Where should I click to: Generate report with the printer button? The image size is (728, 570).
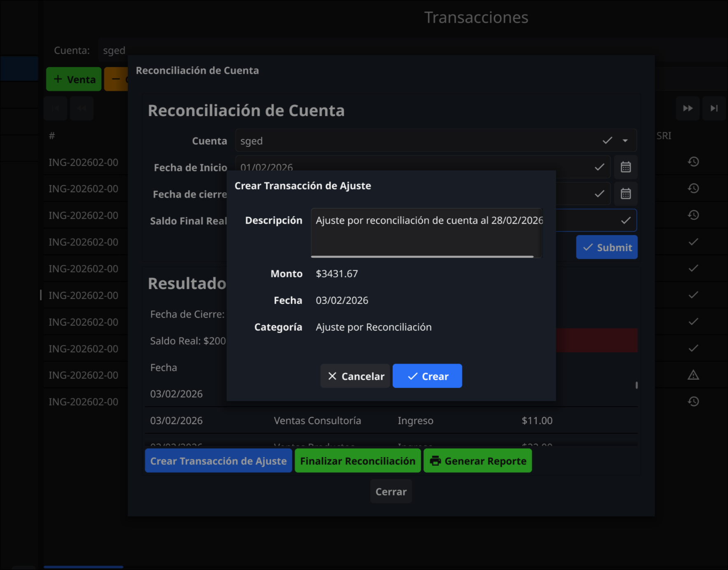point(478,461)
